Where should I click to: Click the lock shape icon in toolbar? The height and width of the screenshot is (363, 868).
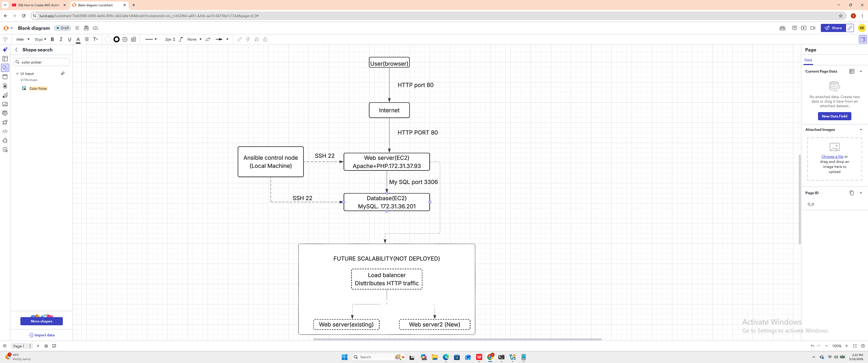(265, 39)
